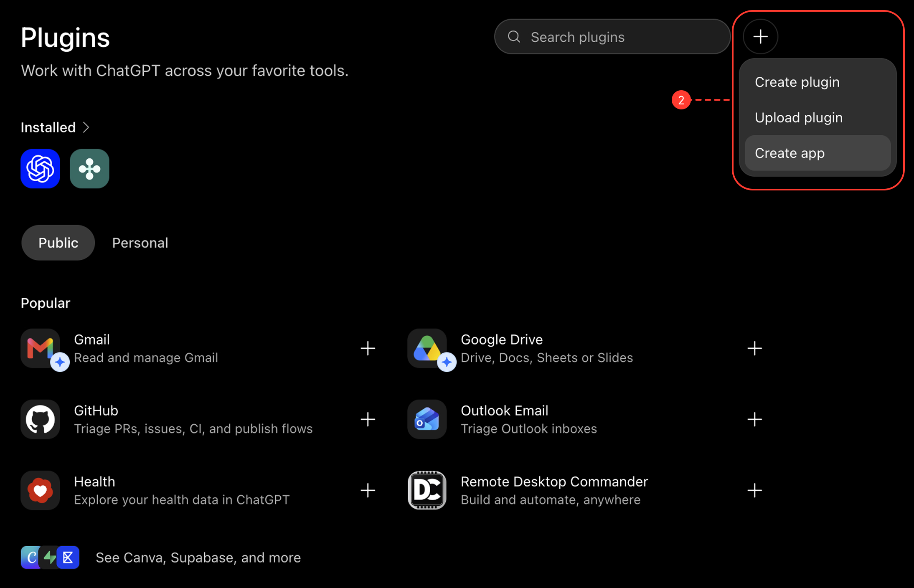Click the Plugins page heading
This screenshot has width=914, height=588.
65,38
